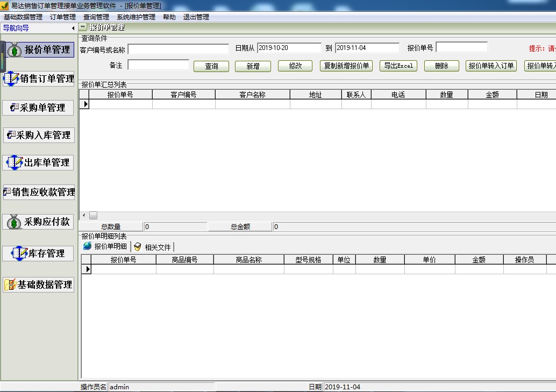Open 报价单管理 in navigation sidebar

39,50
